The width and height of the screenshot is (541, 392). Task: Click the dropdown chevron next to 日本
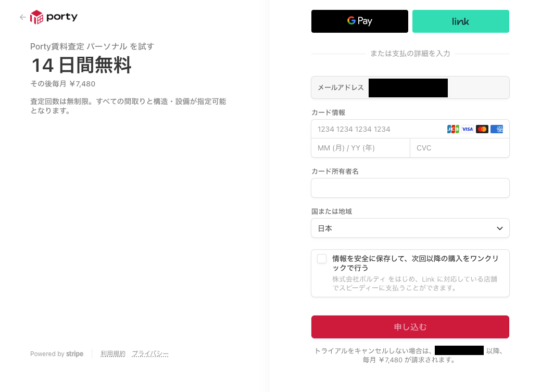(500, 228)
